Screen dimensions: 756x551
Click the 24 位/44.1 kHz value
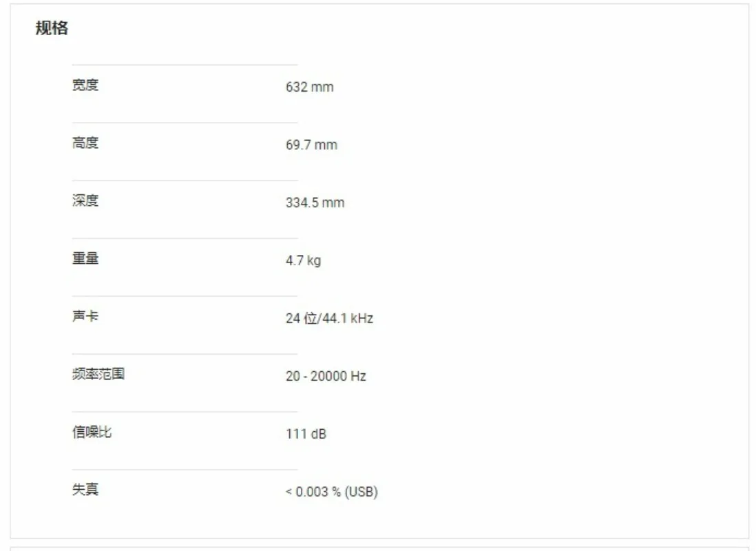point(329,318)
